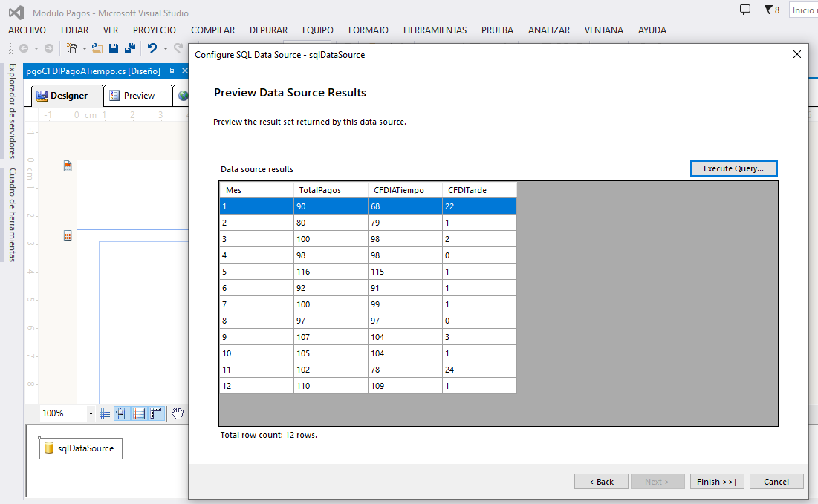Toggle snap lines in the designer
This screenshot has height=504, width=818.
(121, 413)
